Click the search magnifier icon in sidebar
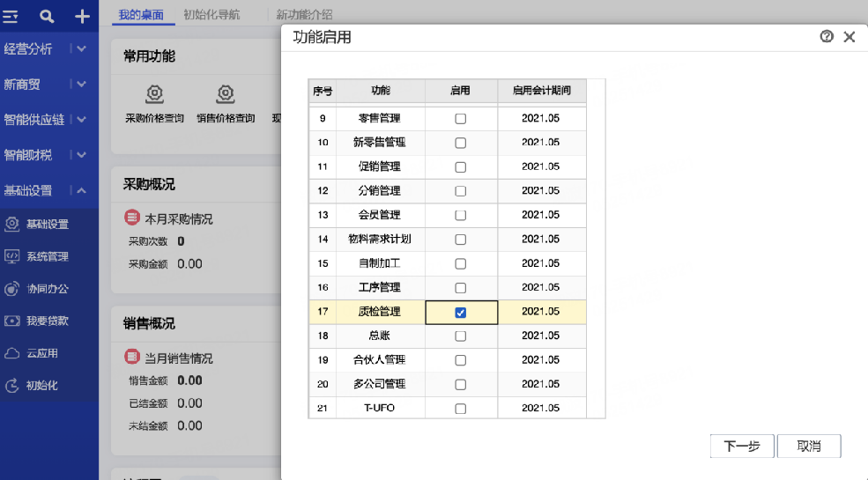Screen dimensions: 868x480 click(48, 16)
